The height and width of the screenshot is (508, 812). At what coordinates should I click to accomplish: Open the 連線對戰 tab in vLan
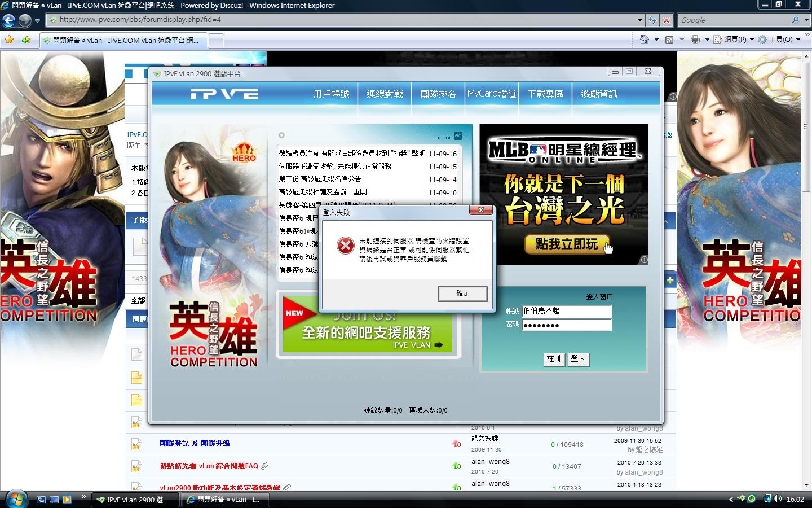click(385, 94)
